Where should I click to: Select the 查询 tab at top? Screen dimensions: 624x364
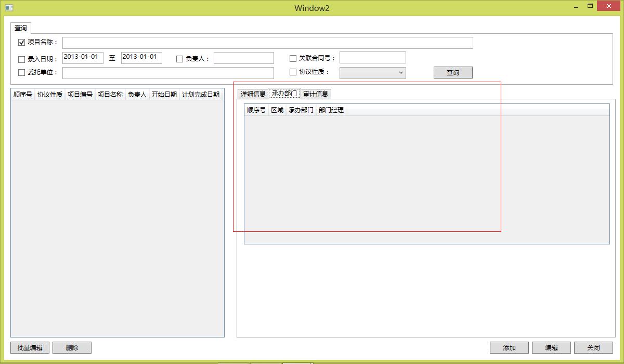(21, 28)
